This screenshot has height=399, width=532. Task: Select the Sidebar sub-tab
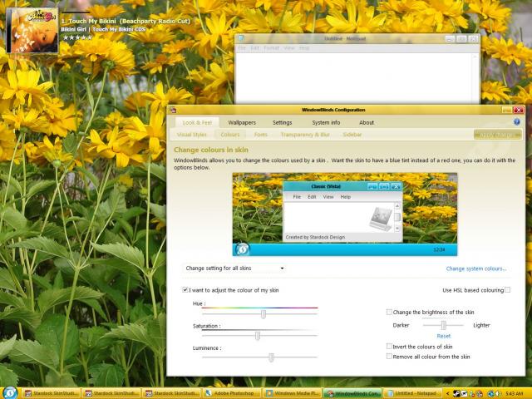click(352, 135)
